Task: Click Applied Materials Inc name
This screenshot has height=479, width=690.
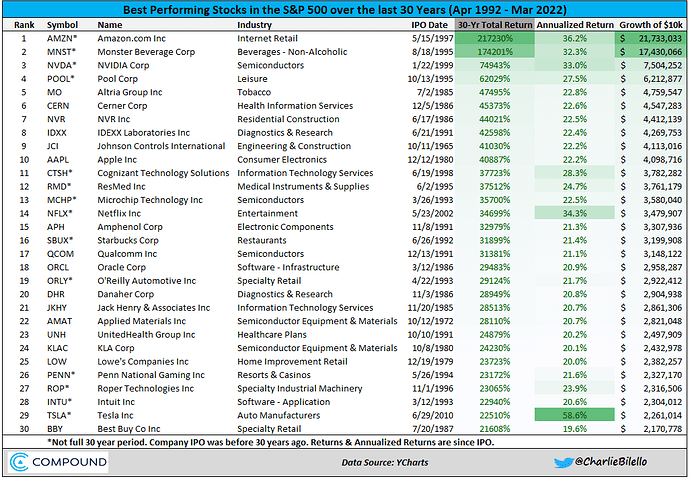Action: point(142,321)
